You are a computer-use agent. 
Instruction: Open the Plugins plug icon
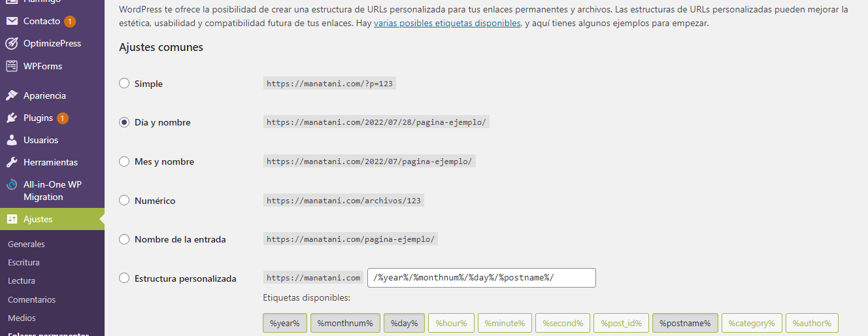12,118
